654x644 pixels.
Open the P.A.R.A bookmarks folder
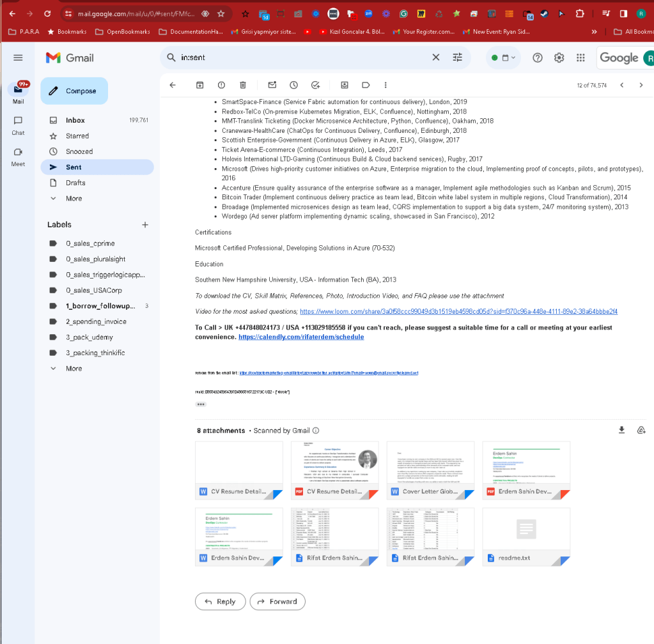point(24,32)
